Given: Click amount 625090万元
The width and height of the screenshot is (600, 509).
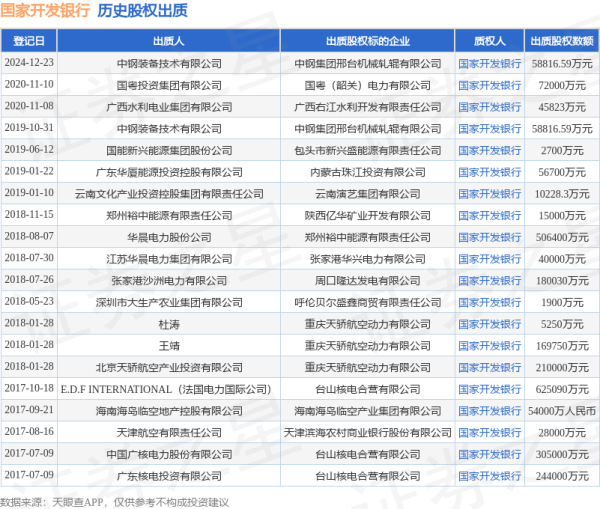Looking at the screenshot, I should 562,389.
